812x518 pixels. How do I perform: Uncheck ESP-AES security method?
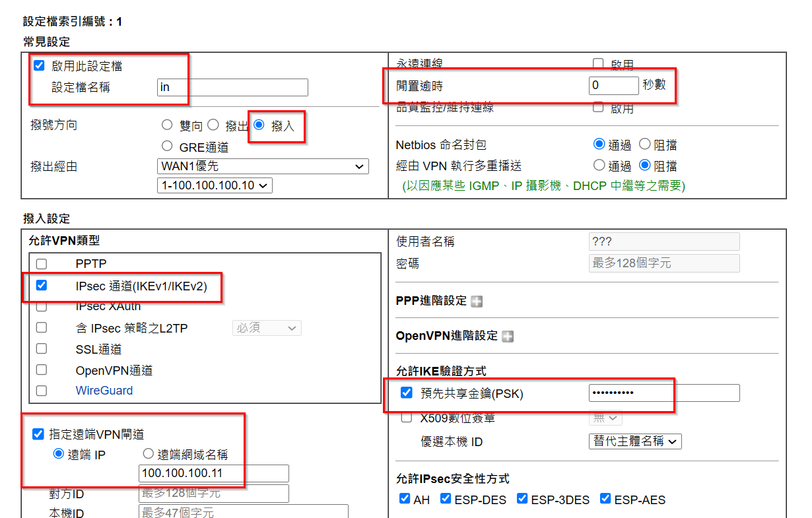point(605,499)
